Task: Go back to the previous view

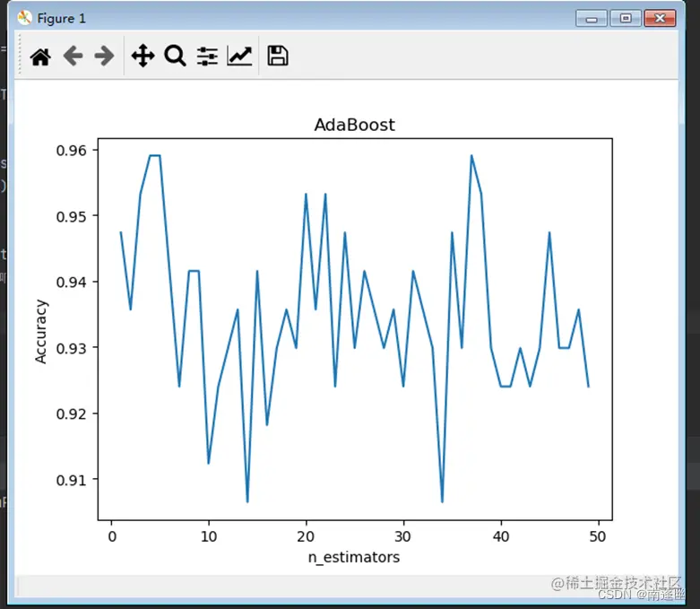Action: tap(73, 57)
